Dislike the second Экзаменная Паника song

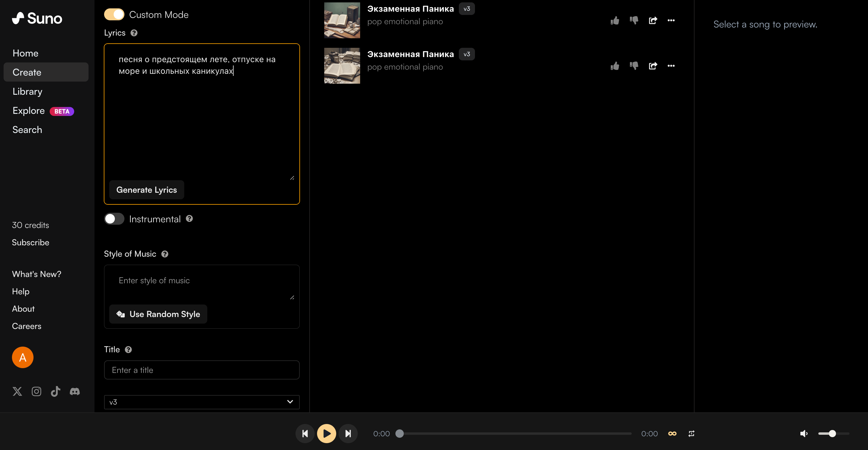[x=634, y=66]
